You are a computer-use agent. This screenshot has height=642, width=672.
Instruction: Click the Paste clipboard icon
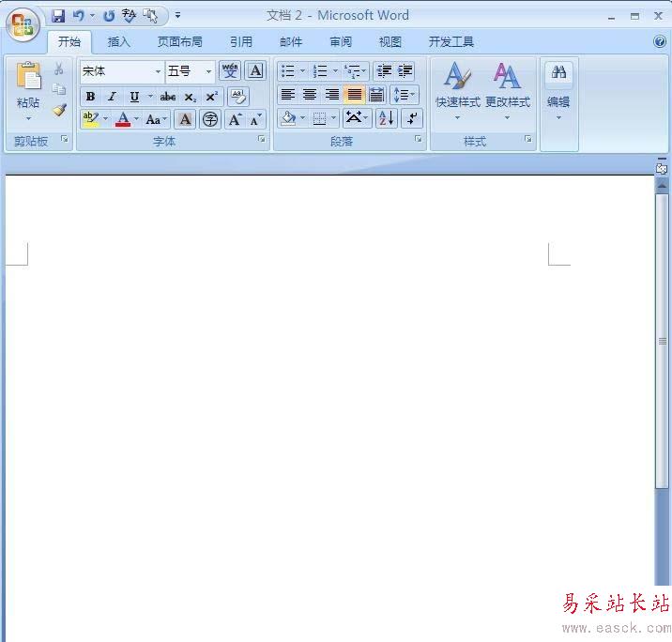[x=29, y=76]
